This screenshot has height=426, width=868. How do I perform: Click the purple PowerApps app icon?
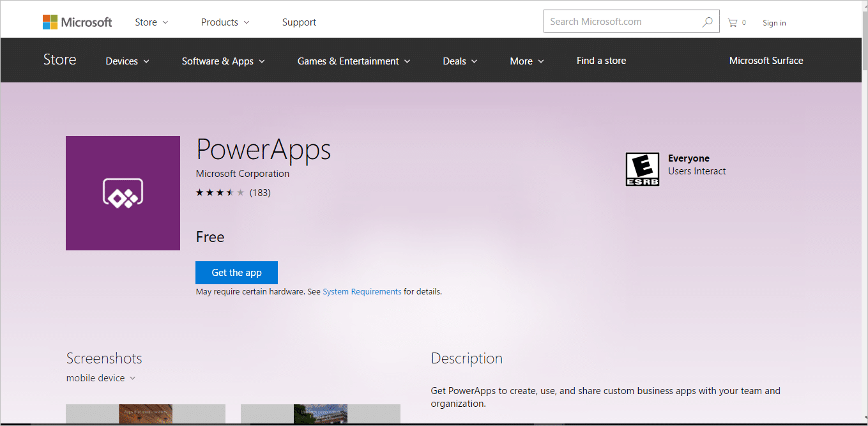point(123,193)
